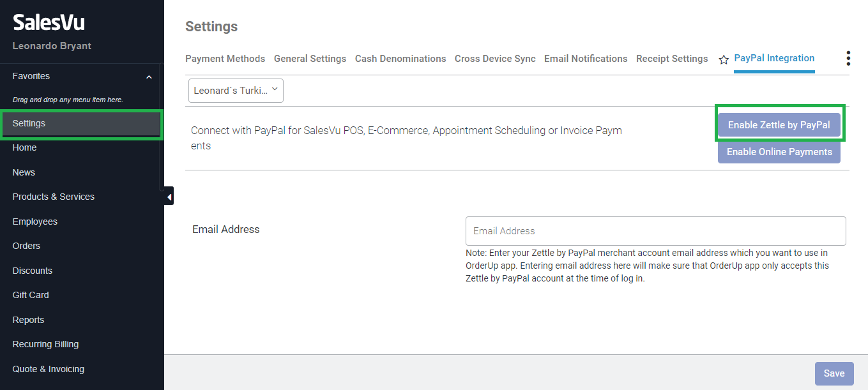The image size is (868, 390).
Task: Click the Save button
Action: pyautogui.click(x=834, y=373)
